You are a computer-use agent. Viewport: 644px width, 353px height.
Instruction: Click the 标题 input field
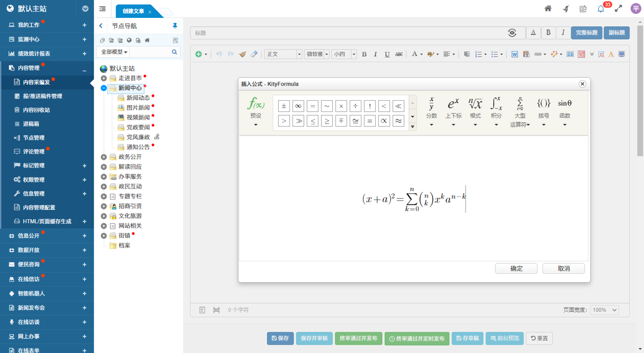coord(347,33)
